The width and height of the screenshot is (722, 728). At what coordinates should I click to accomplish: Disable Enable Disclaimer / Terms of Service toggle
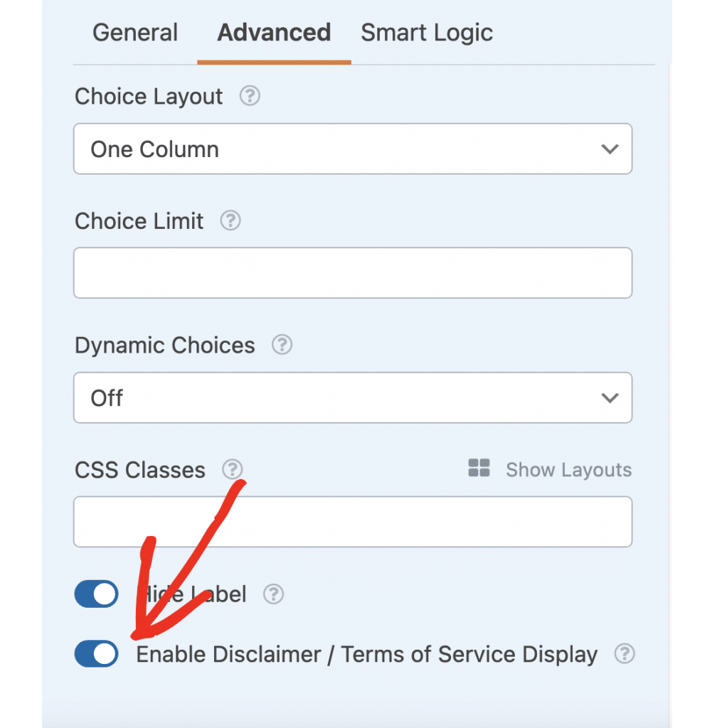point(97,653)
